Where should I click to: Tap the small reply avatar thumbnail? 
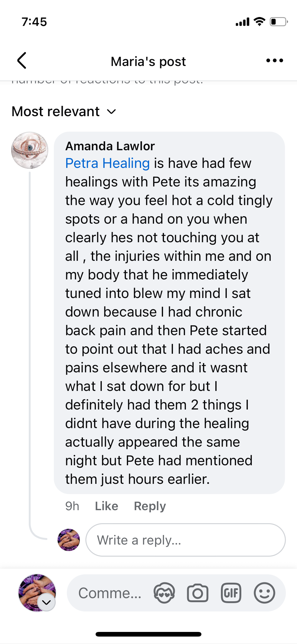point(69,540)
